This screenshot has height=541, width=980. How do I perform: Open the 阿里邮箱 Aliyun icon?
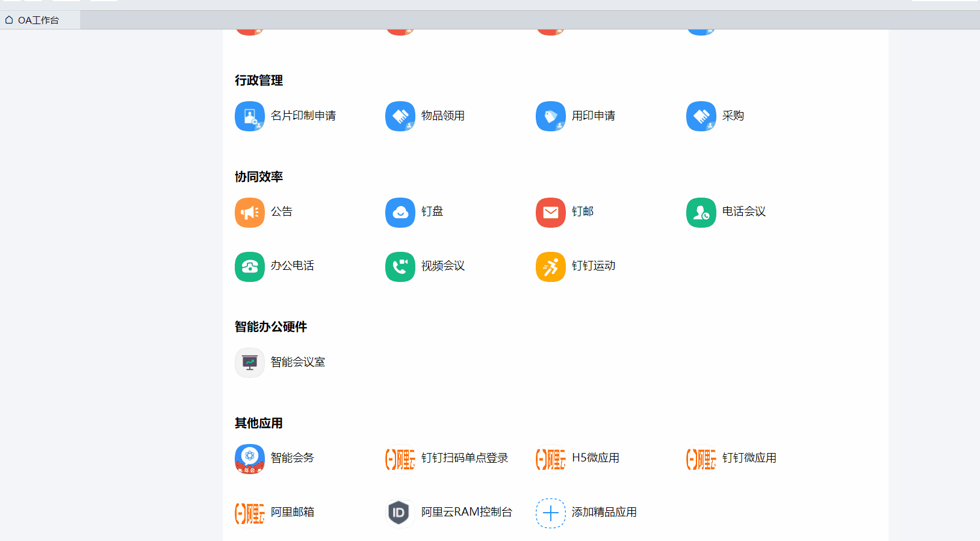point(250,513)
